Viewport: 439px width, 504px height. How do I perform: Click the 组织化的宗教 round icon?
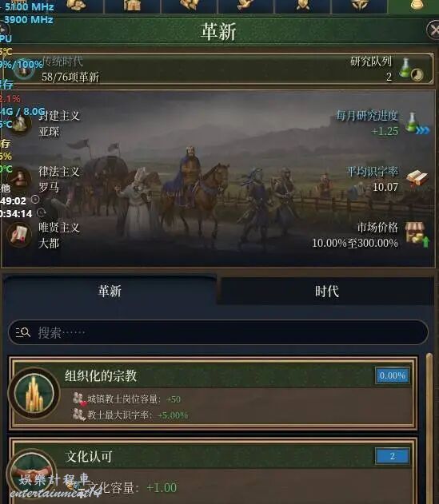tap(34, 394)
